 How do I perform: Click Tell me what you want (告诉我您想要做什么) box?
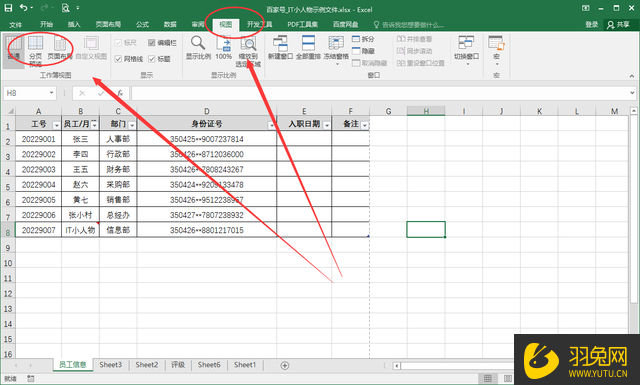(408, 25)
